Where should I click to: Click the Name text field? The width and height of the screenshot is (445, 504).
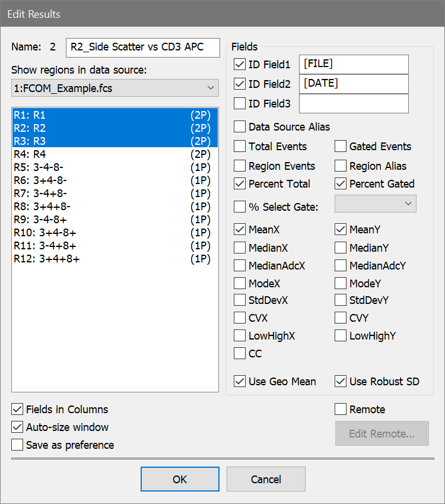142,47
